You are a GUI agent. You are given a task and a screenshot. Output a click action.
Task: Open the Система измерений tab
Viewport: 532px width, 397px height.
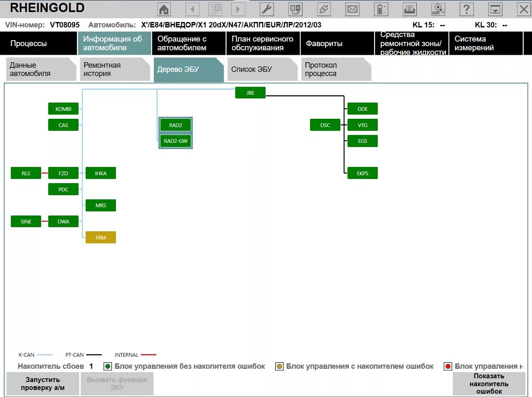pos(486,43)
